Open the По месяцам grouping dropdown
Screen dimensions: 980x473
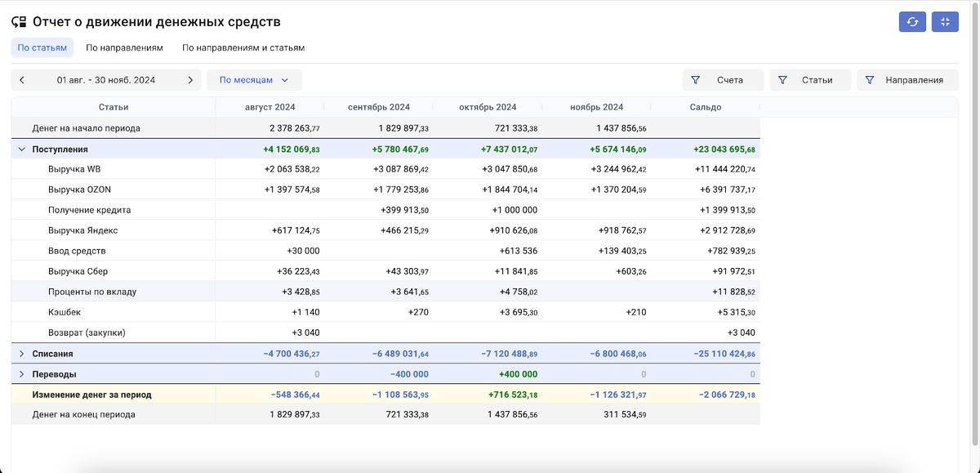tap(254, 80)
